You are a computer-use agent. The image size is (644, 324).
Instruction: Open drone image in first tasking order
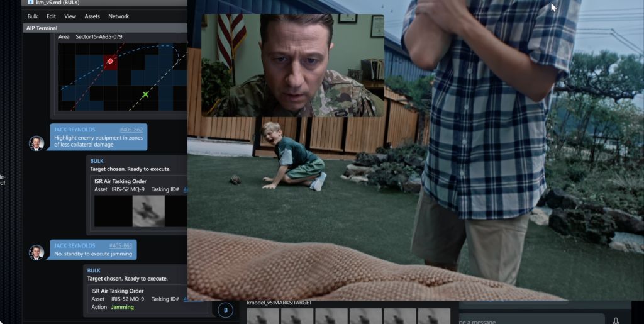click(x=148, y=211)
